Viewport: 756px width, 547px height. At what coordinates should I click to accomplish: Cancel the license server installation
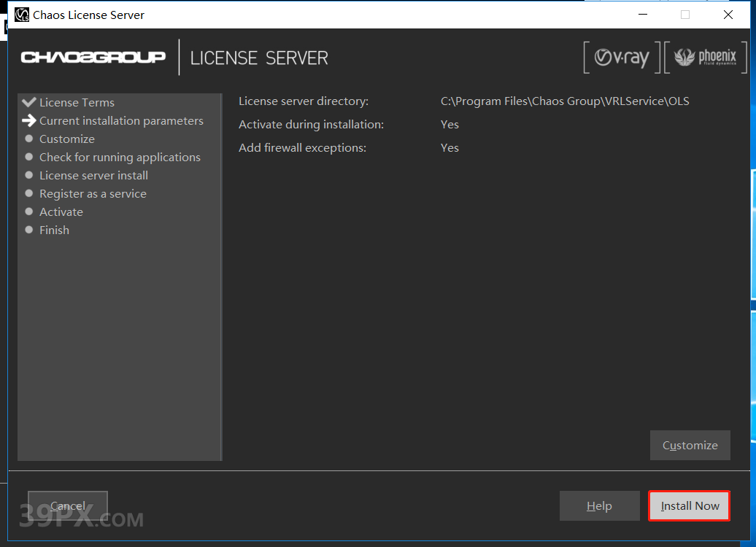(67, 505)
